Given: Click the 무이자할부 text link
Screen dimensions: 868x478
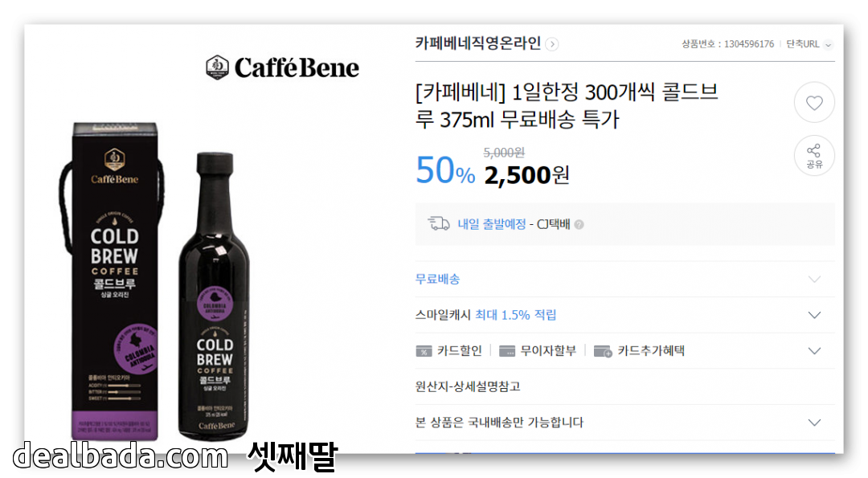Looking at the screenshot, I should click(x=548, y=351).
